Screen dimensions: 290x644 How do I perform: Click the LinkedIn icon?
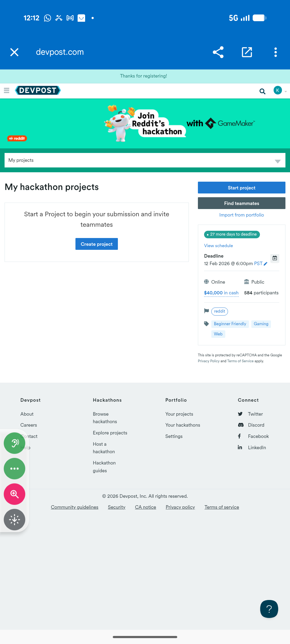tap(240, 447)
